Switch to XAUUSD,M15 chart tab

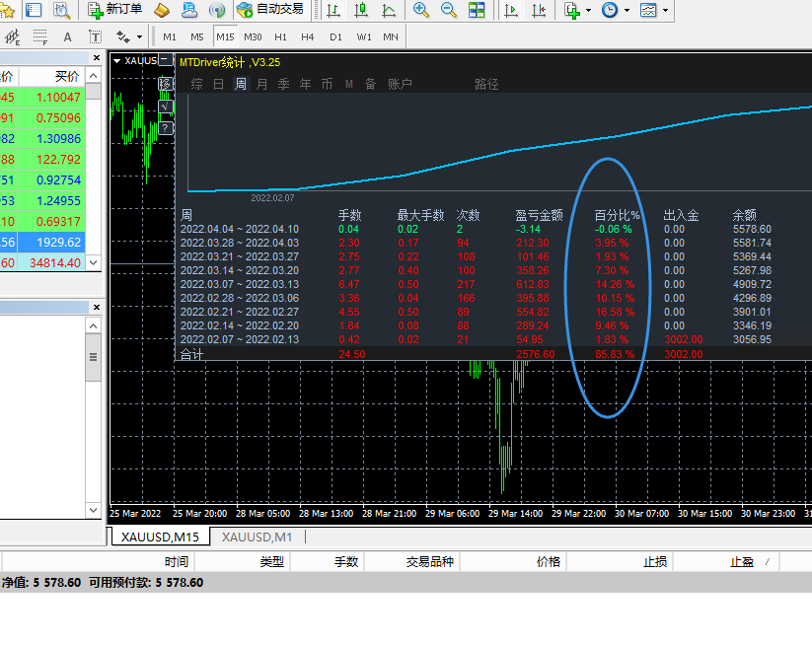160,537
